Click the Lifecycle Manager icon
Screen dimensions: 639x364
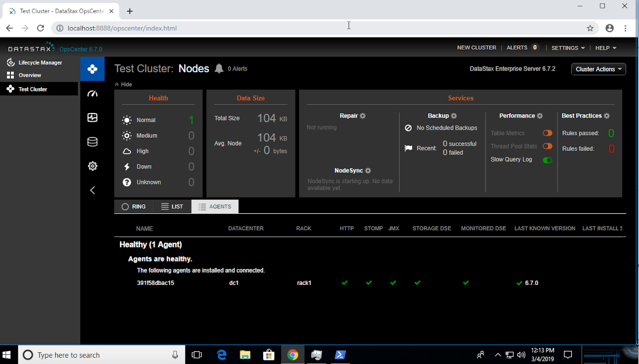coord(11,62)
